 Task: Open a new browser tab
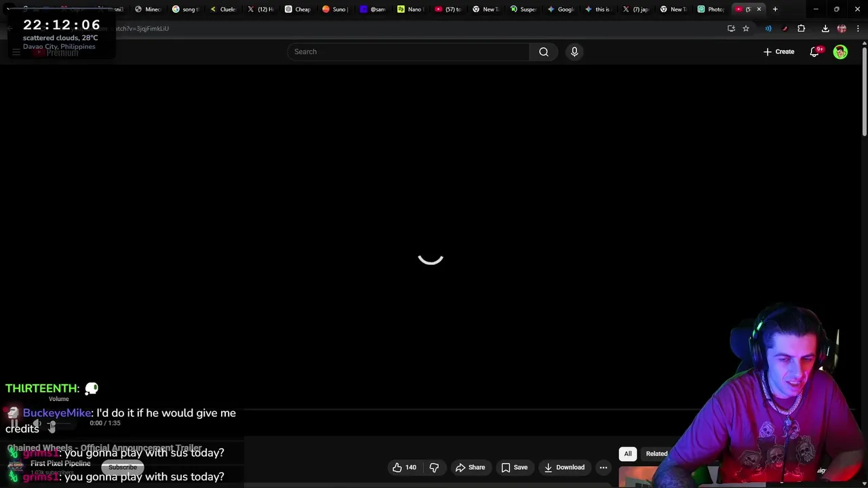(x=775, y=9)
